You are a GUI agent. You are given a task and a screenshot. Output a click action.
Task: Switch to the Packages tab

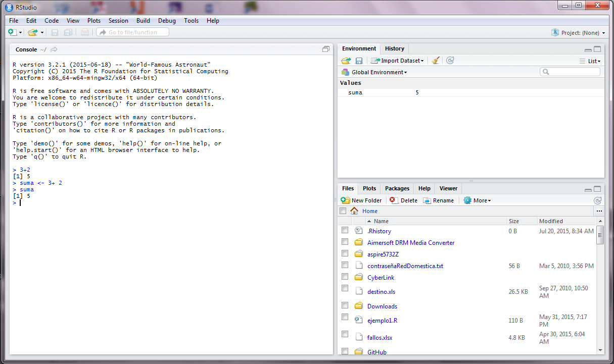click(397, 188)
